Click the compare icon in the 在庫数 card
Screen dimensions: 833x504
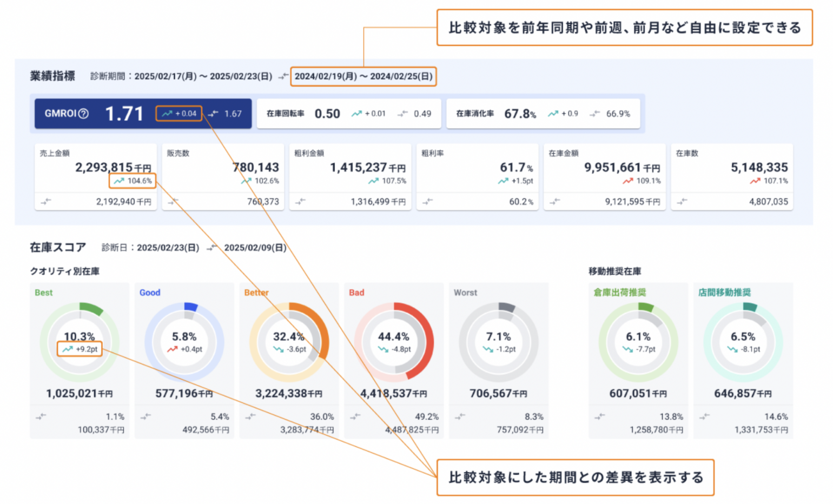pos(682,202)
